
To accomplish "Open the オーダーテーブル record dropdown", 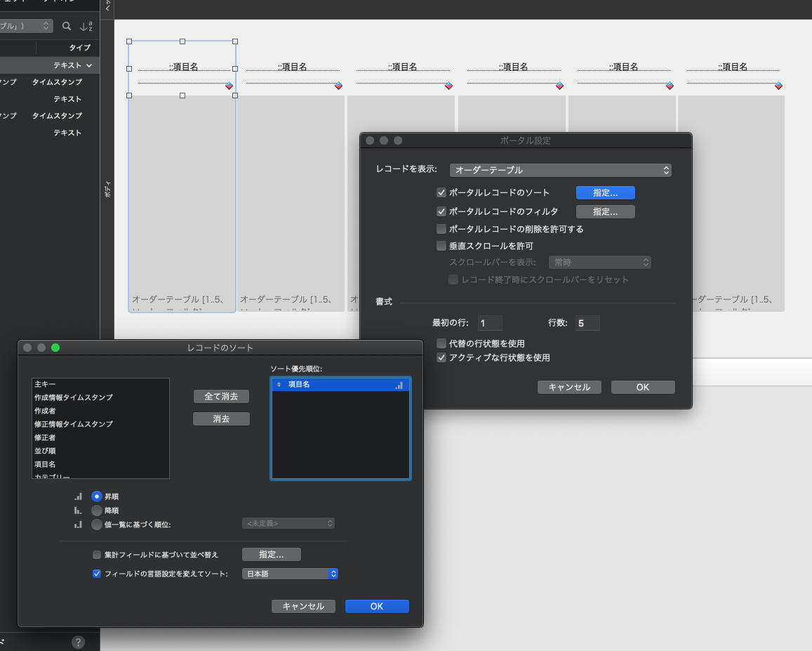I will [559, 170].
